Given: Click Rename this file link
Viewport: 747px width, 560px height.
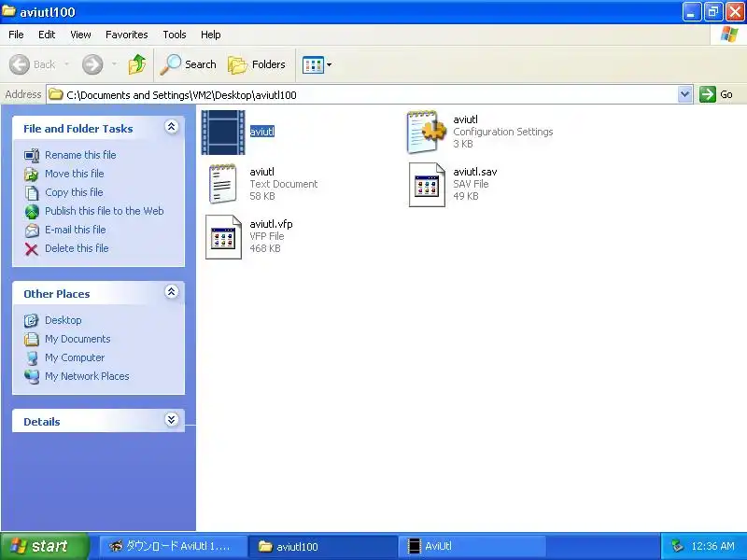Looking at the screenshot, I should [80, 155].
